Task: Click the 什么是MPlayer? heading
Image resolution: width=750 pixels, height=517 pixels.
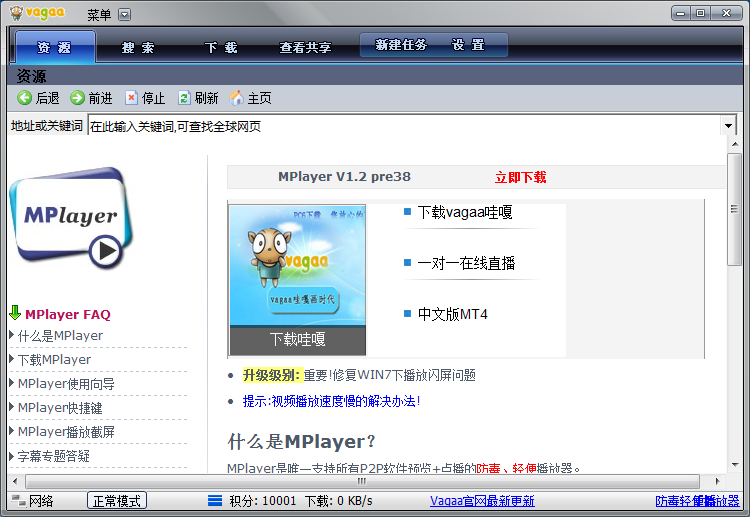Action: point(302,441)
